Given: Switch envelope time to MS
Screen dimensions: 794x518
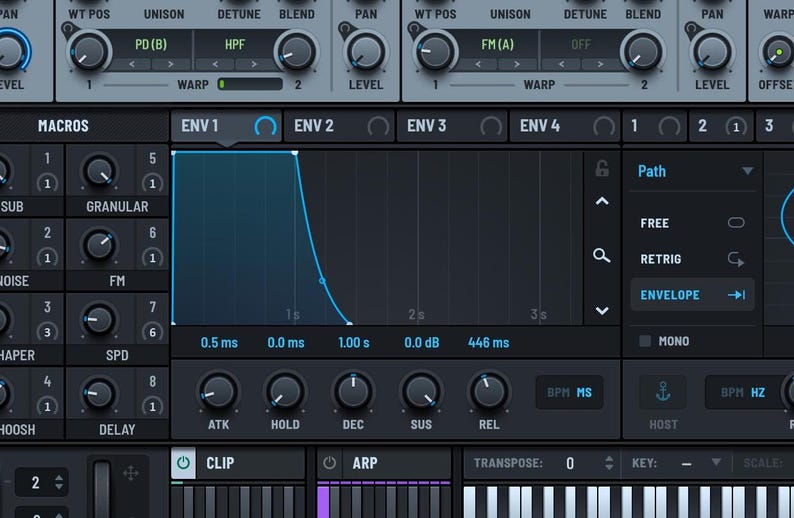Looking at the screenshot, I should point(584,392).
